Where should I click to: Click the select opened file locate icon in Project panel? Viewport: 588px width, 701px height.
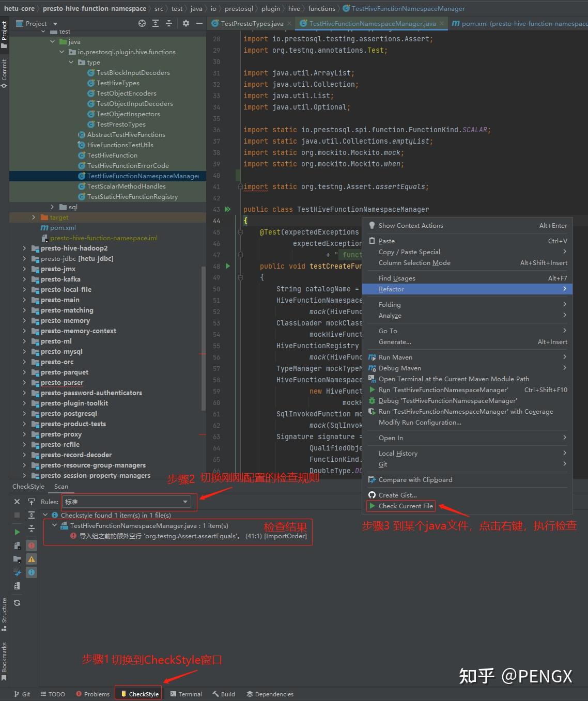pyautogui.click(x=142, y=23)
